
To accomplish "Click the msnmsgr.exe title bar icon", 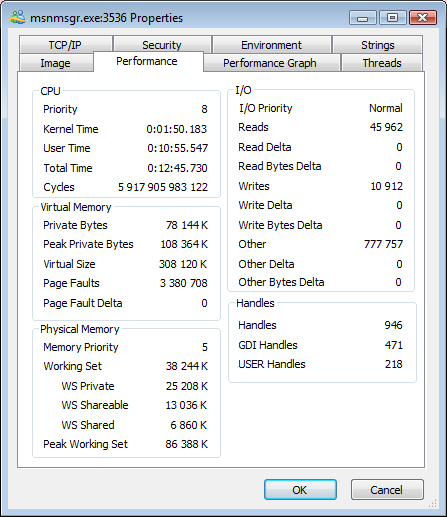I will tap(18, 17).
